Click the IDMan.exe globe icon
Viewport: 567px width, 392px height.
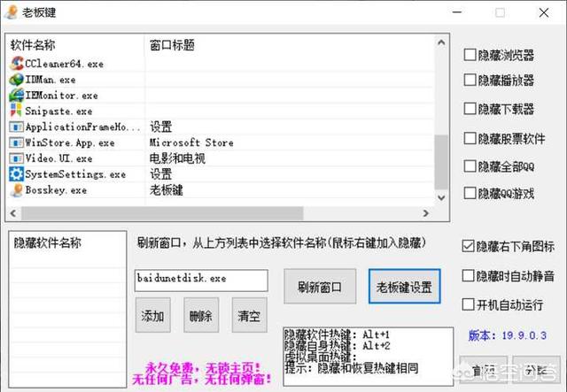click(x=16, y=80)
